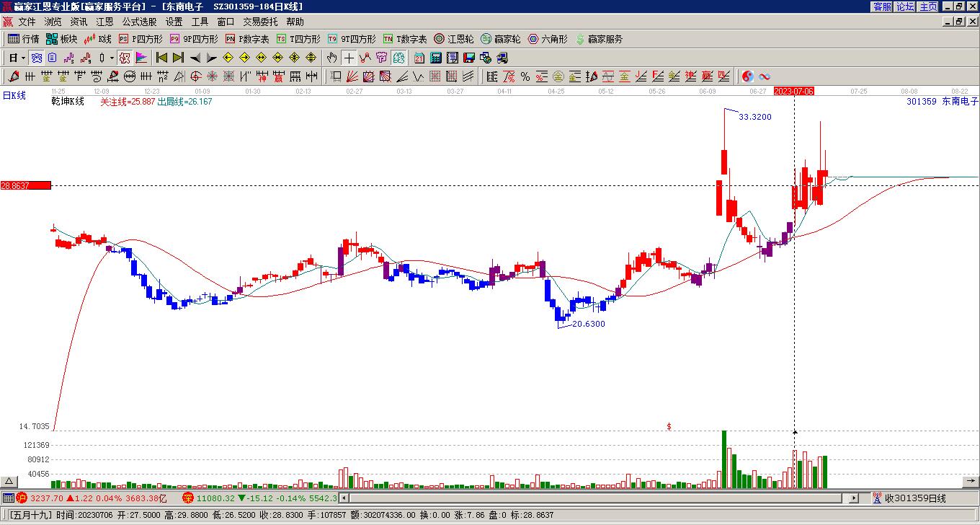This screenshot has width=980, height=525.
Task: Click the 日K线 chart label
Action: click(x=14, y=95)
